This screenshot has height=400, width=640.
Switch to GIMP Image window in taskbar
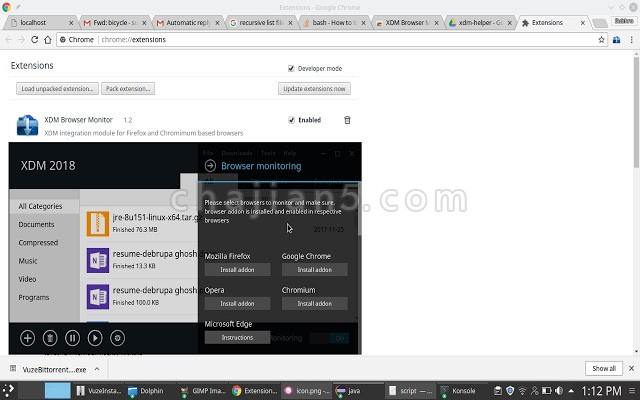pyautogui.click(x=203, y=391)
